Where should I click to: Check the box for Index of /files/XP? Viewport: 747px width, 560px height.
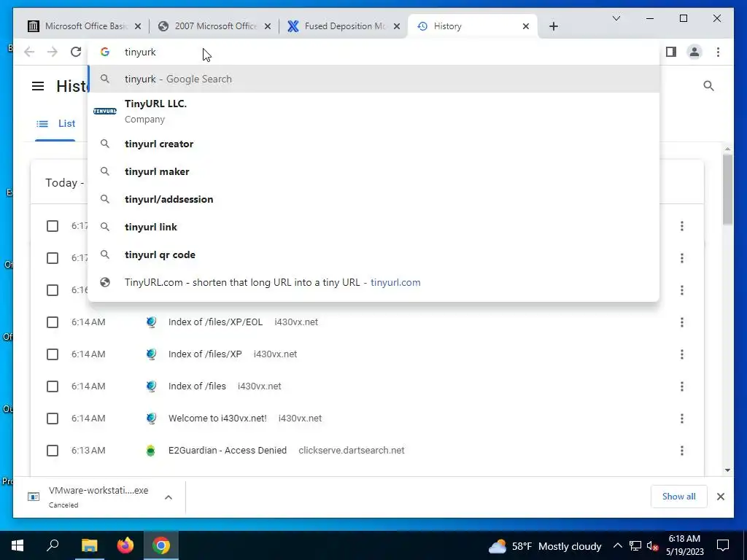point(53,354)
